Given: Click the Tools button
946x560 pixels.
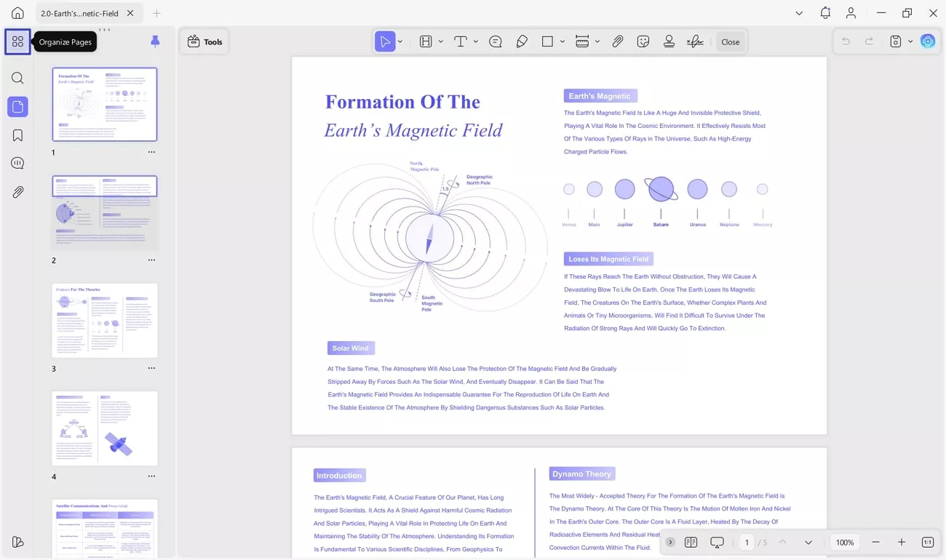Looking at the screenshot, I should point(204,42).
